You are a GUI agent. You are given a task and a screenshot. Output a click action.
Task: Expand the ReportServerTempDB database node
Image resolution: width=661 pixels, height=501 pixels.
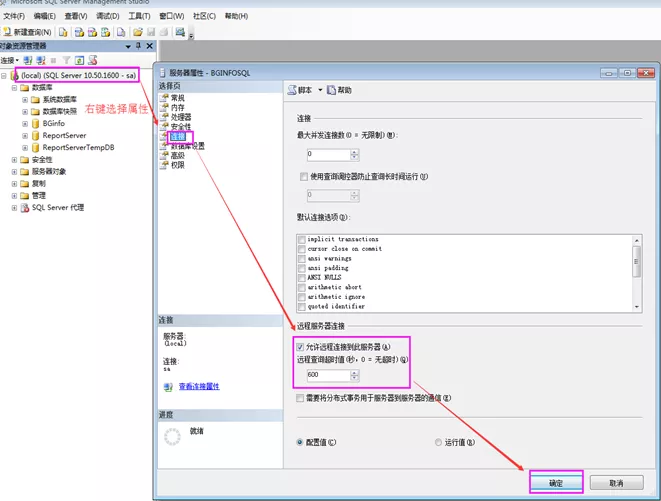tap(25, 147)
